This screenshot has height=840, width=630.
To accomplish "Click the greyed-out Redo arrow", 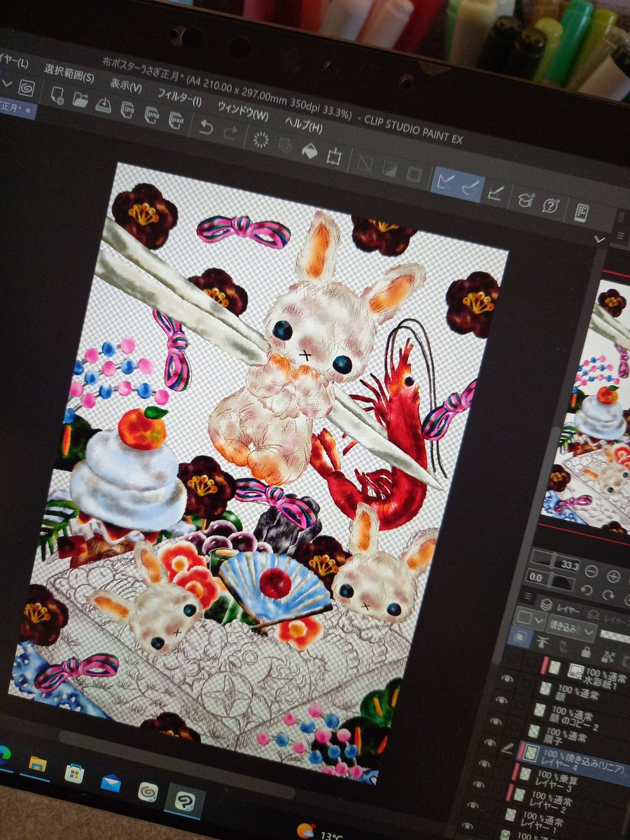I will tap(230, 132).
